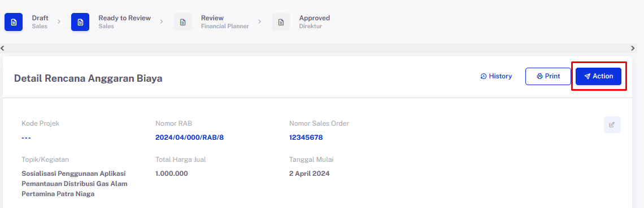The height and width of the screenshot is (208, 644).
Task: Click the Review step document icon
Action: tap(183, 22)
